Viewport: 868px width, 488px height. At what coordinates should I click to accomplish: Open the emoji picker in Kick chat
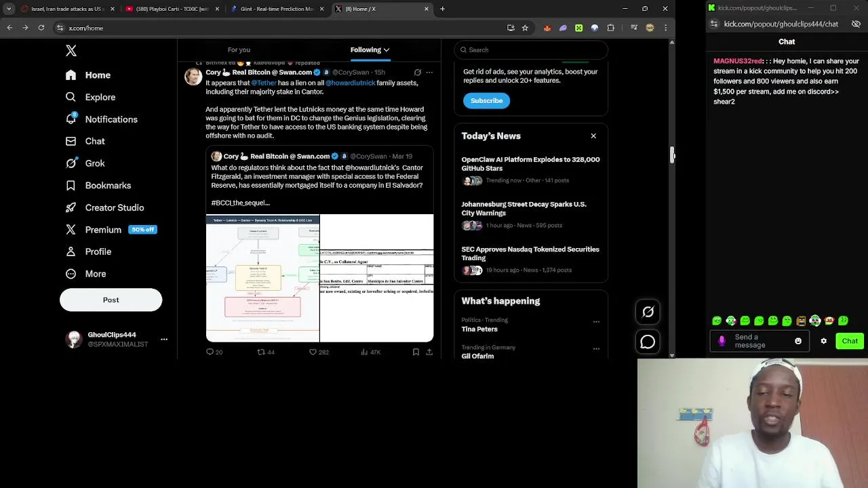(798, 341)
